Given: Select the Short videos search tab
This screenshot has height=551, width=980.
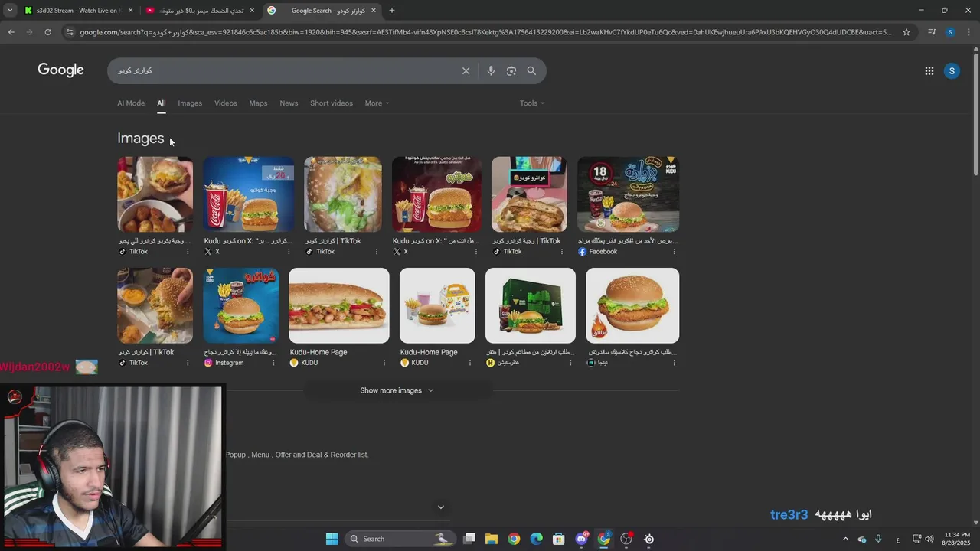Looking at the screenshot, I should 332,103.
